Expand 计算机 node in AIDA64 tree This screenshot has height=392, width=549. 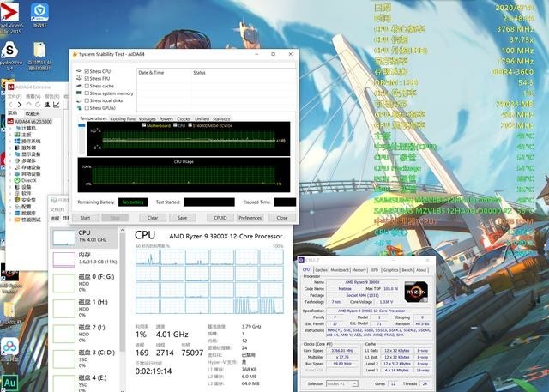[x=10, y=128]
